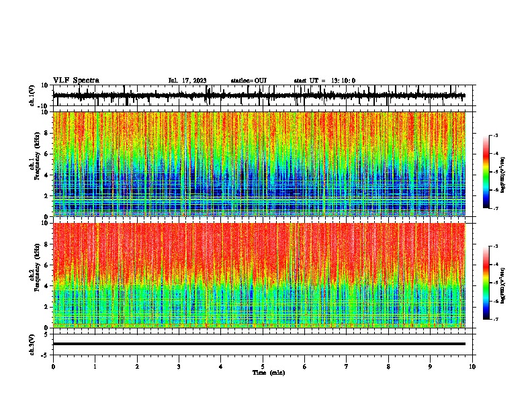
Task: Click the time axis tick label '1'
Action: [95, 367]
